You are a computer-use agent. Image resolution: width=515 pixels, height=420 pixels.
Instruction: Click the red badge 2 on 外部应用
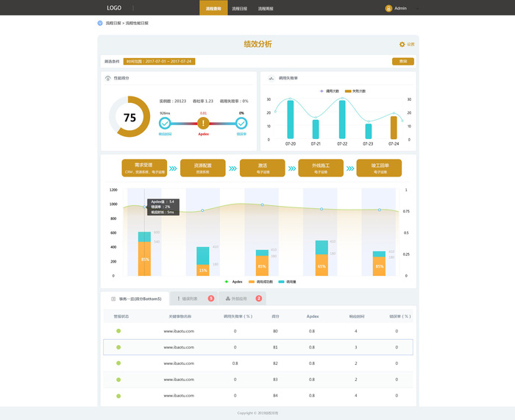(259, 298)
